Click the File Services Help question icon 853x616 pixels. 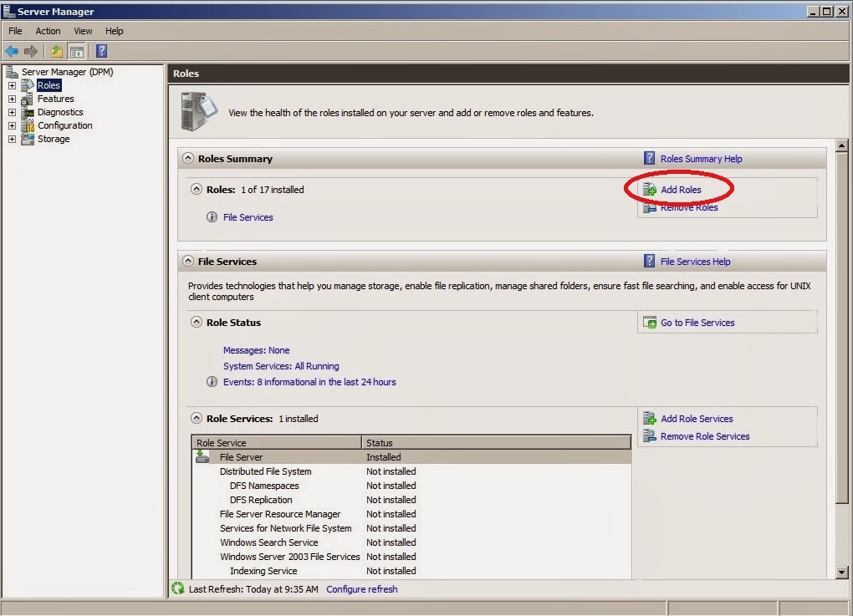coord(649,261)
